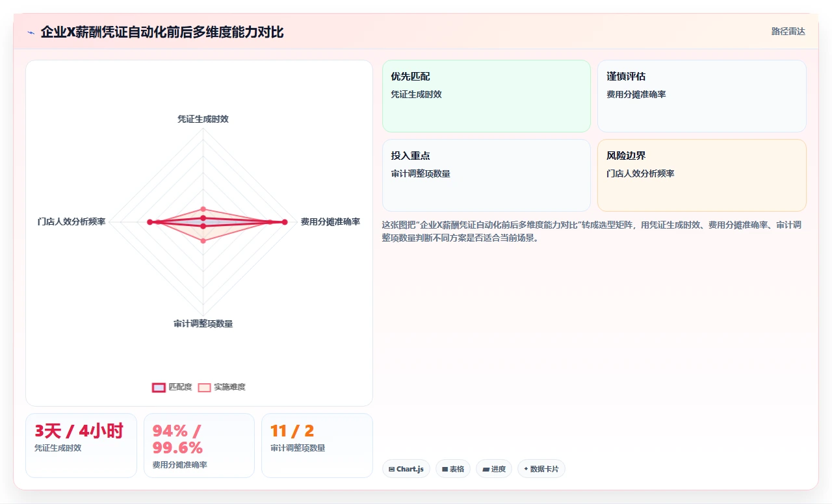832x504 pixels.
Task: Click the bottom 实施难度 radar data point
Action: pyautogui.click(x=203, y=241)
